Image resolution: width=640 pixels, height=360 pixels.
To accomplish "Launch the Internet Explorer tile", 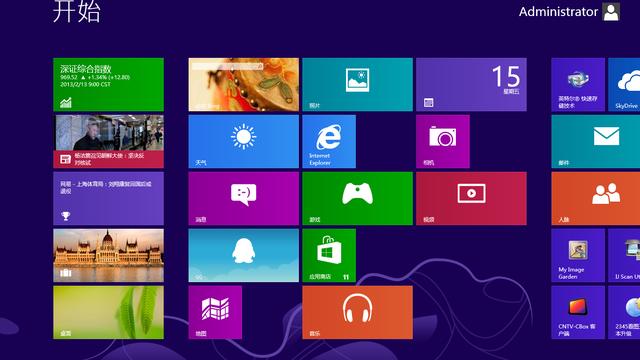I will 329,141.
